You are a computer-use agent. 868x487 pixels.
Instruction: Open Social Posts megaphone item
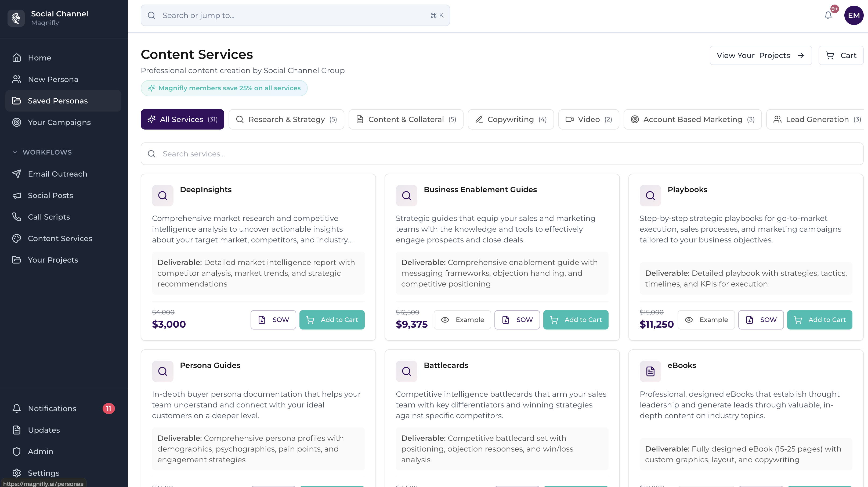point(50,196)
